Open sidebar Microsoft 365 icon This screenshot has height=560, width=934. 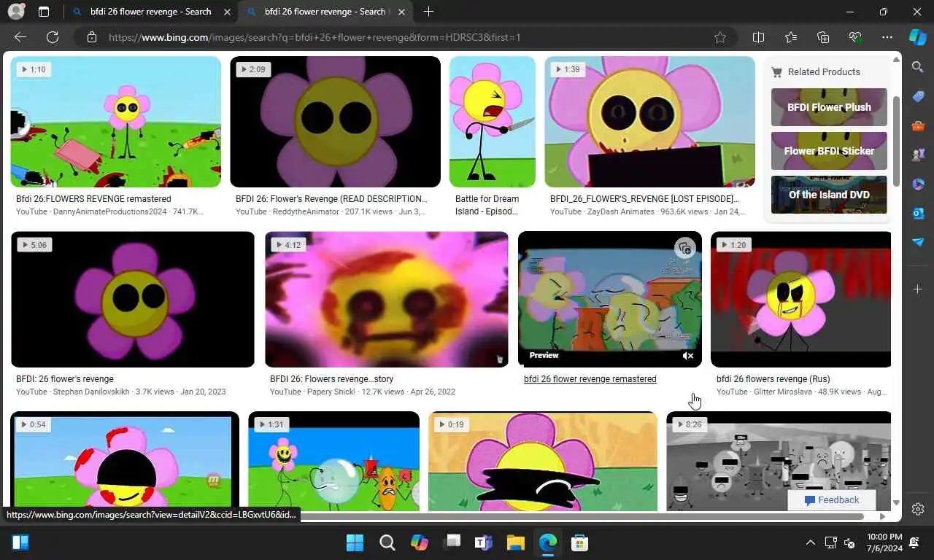pos(918,184)
